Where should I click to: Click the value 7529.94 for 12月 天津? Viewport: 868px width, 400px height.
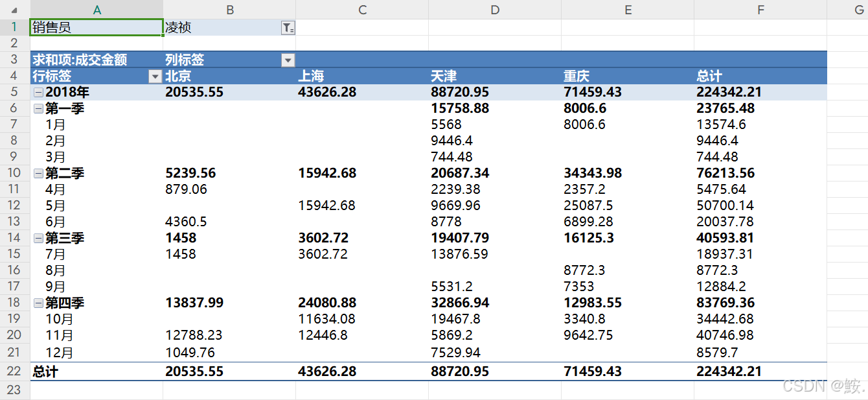click(x=455, y=353)
